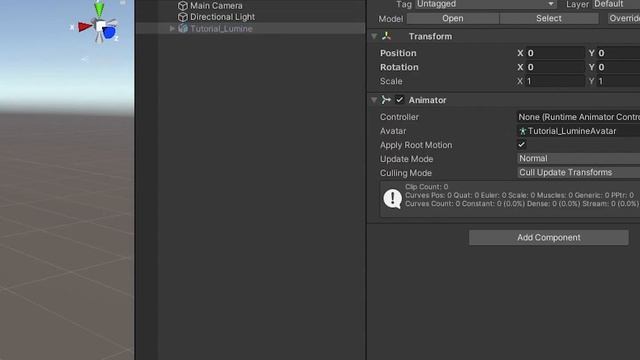Collapse the Transform component foldout

pyautogui.click(x=374, y=36)
